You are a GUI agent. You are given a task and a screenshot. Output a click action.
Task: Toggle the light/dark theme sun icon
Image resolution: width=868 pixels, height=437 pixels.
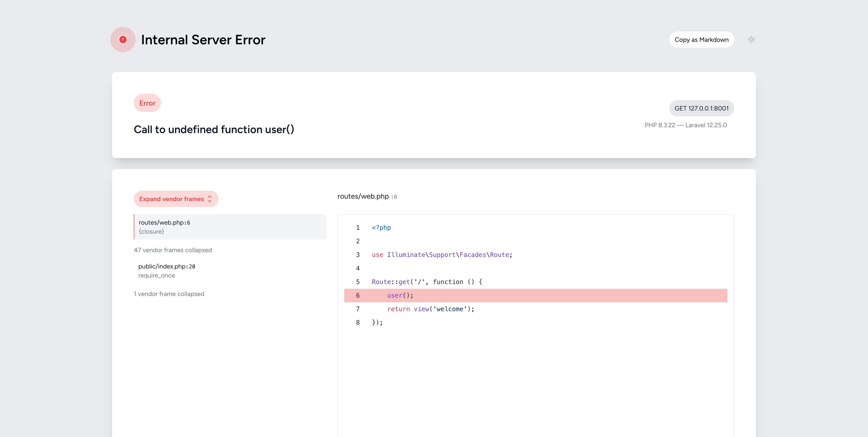point(751,40)
